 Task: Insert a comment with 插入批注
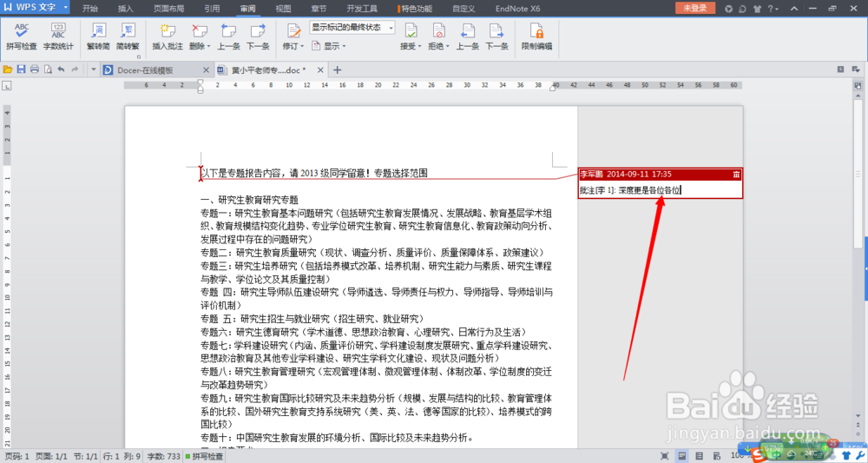coord(168,36)
